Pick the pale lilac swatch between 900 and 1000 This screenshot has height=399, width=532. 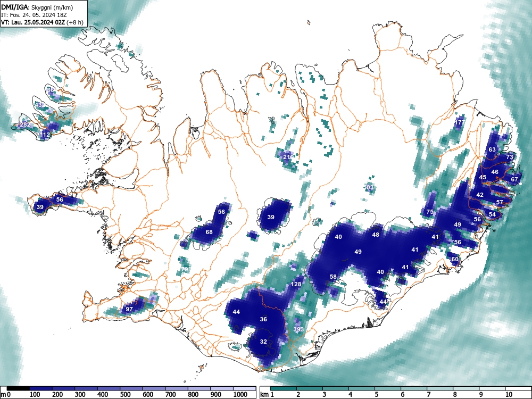(222, 388)
